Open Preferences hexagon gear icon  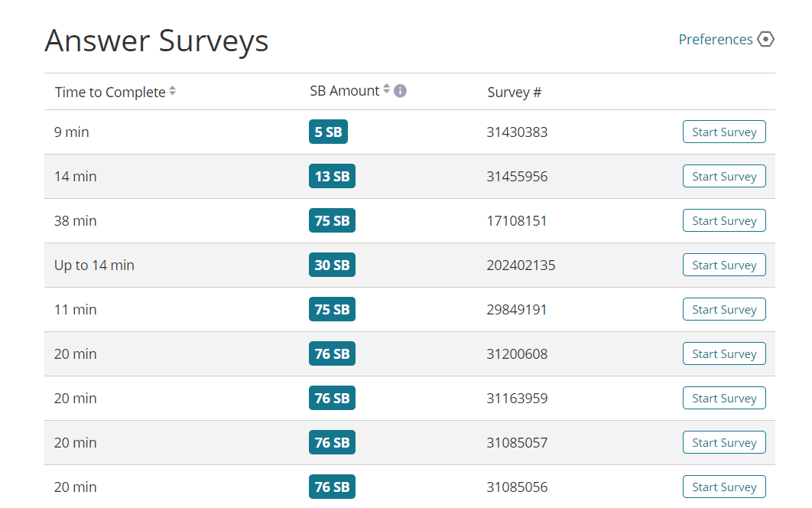point(765,39)
